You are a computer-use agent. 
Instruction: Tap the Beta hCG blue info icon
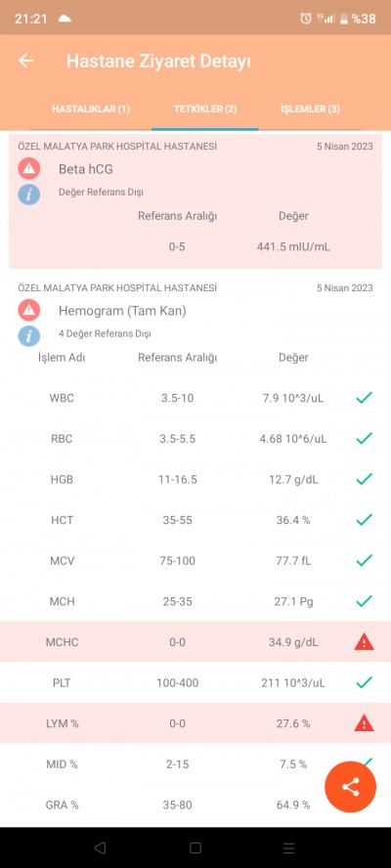(28, 194)
